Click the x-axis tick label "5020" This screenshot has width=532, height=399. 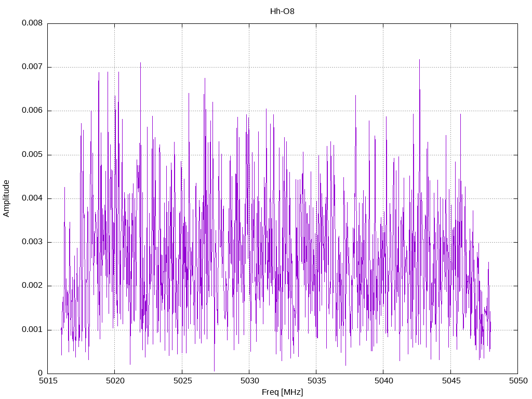coord(115,381)
